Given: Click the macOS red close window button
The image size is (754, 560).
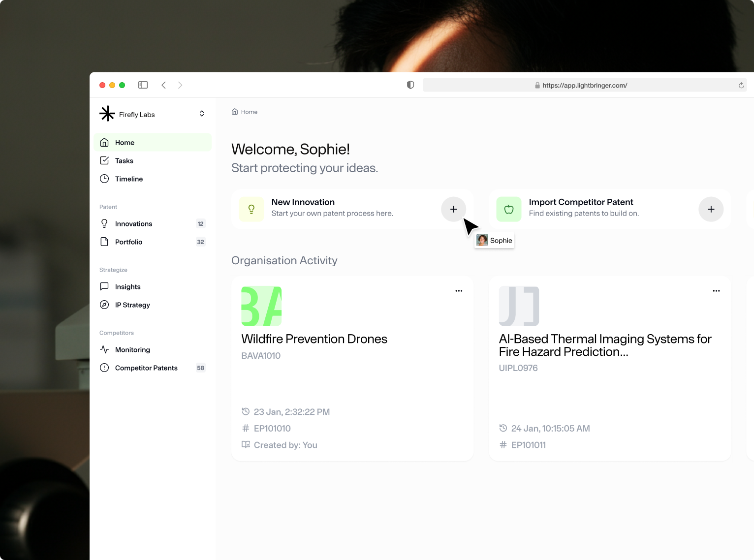Looking at the screenshot, I should tap(102, 85).
